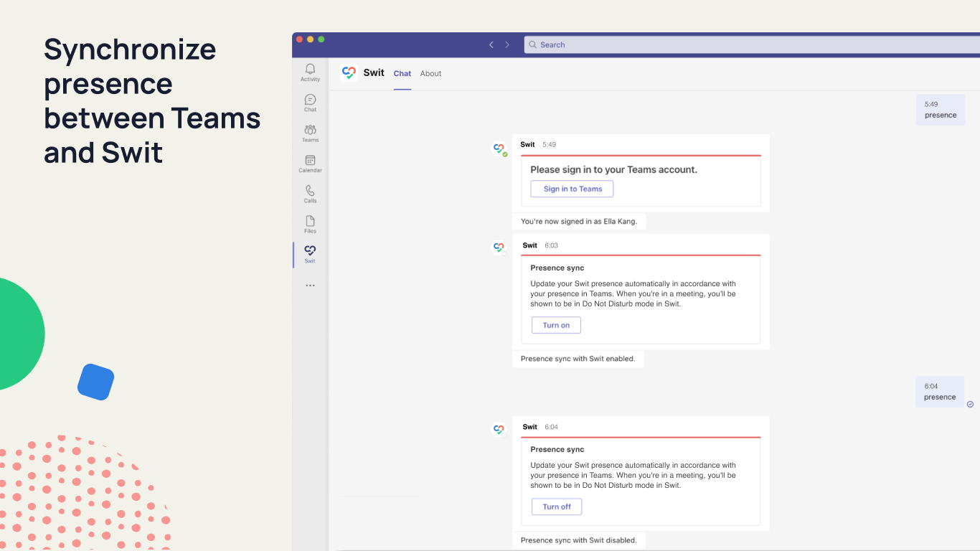The width and height of the screenshot is (980, 551).
Task: Select the Swit app in sidebar
Action: (x=310, y=254)
